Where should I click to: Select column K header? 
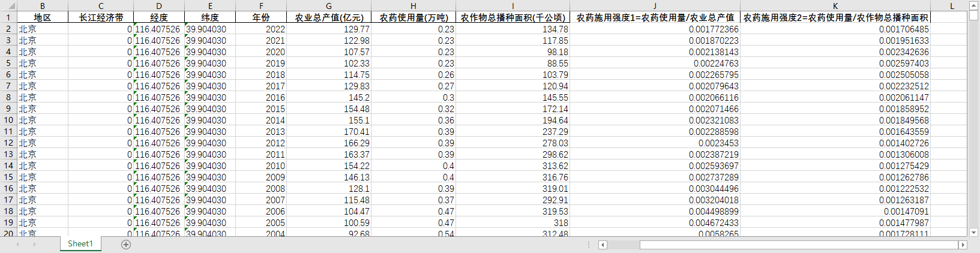[x=835, y=6]
